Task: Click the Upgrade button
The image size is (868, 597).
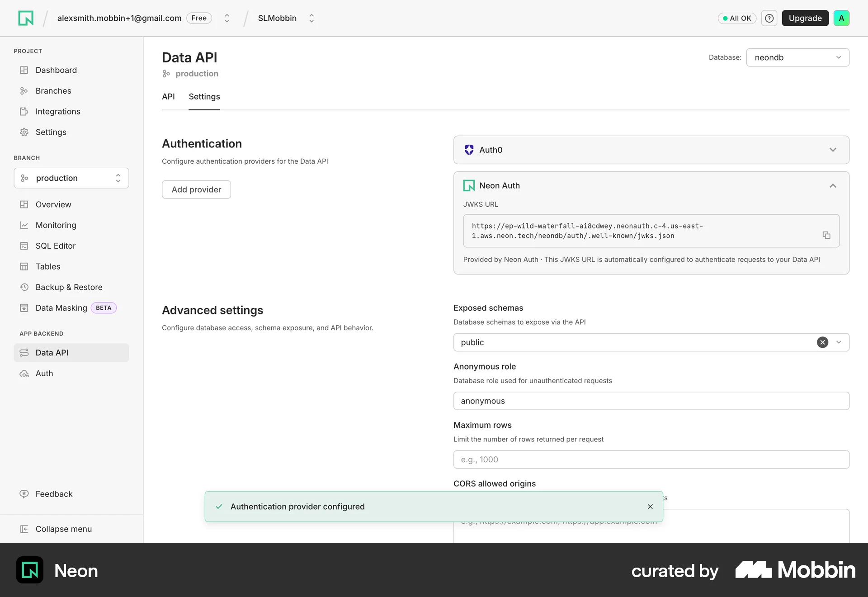Action: (805, 18)
